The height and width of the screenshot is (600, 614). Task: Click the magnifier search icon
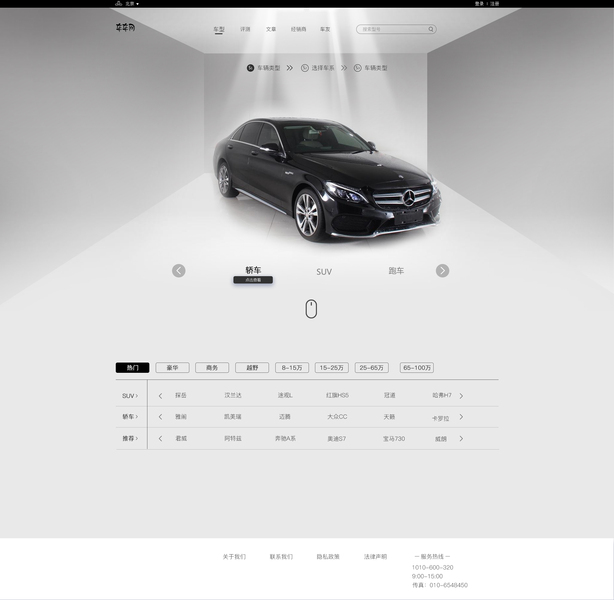click(x=431, y=29)
